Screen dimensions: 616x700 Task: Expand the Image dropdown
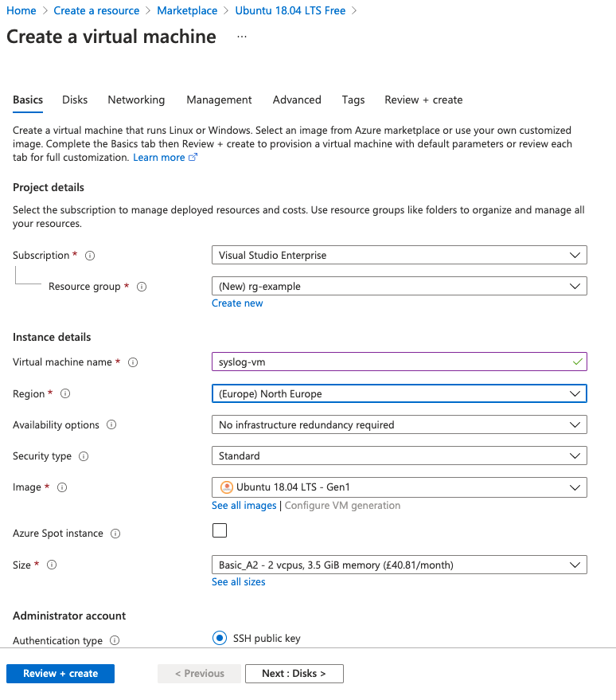[x=399, y=487]
